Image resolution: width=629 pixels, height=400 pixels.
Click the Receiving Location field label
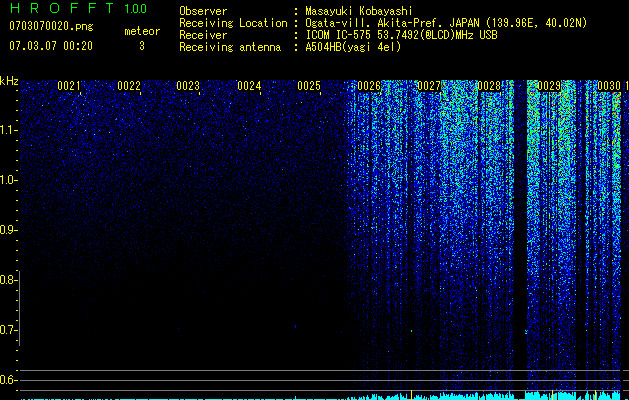pyautogui.click(x=233, y=23)
